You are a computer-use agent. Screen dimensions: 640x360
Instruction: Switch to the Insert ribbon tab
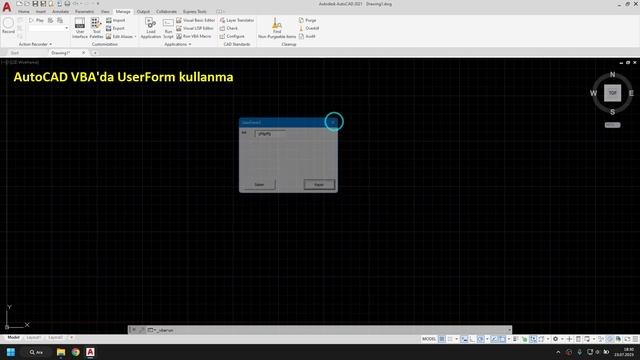41,11
